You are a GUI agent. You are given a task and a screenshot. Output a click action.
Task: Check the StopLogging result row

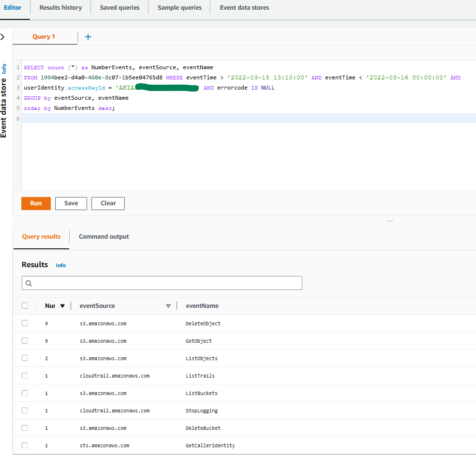coord(25,410)
